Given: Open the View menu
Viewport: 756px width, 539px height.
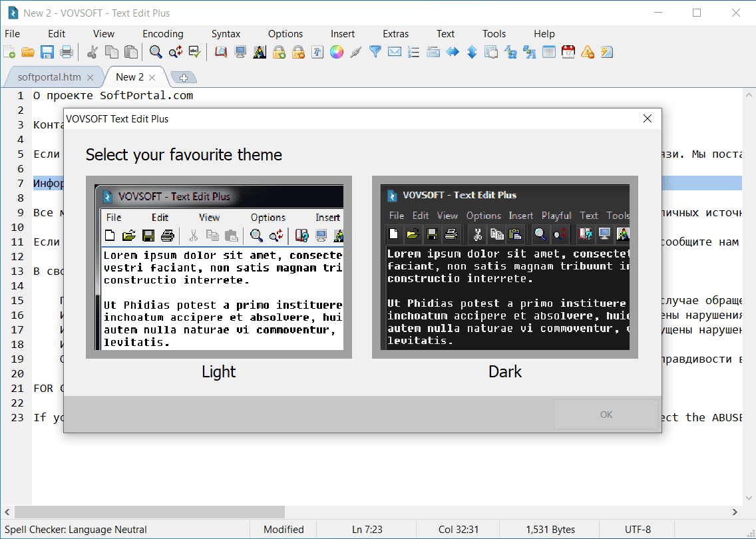Looking at the screenshot, I should [x=104, y=34].
